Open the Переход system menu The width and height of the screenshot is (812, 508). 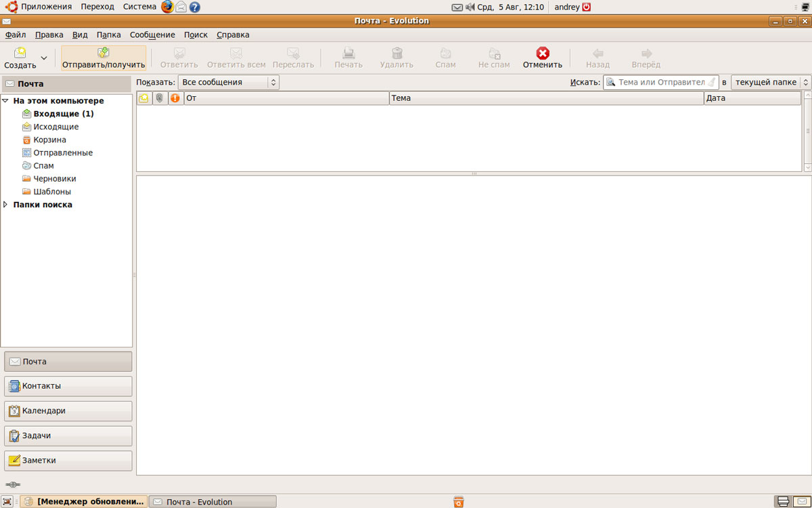pos(97,7)
